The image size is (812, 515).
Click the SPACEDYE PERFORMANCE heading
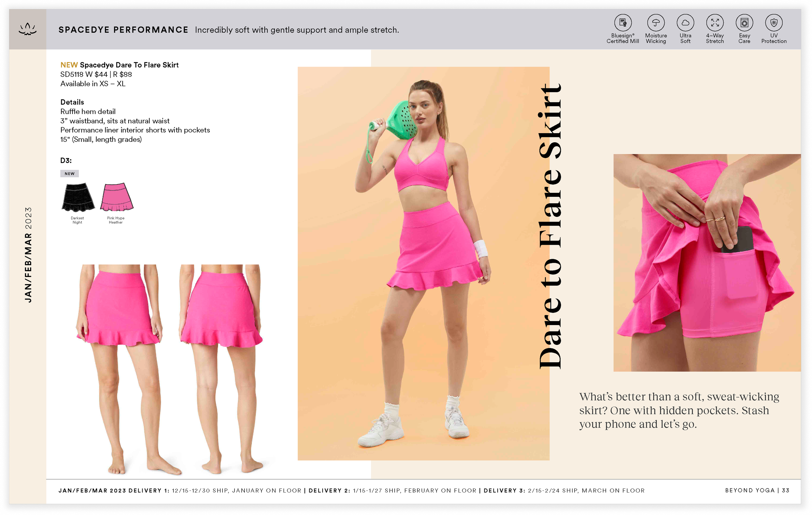[123, 30]
